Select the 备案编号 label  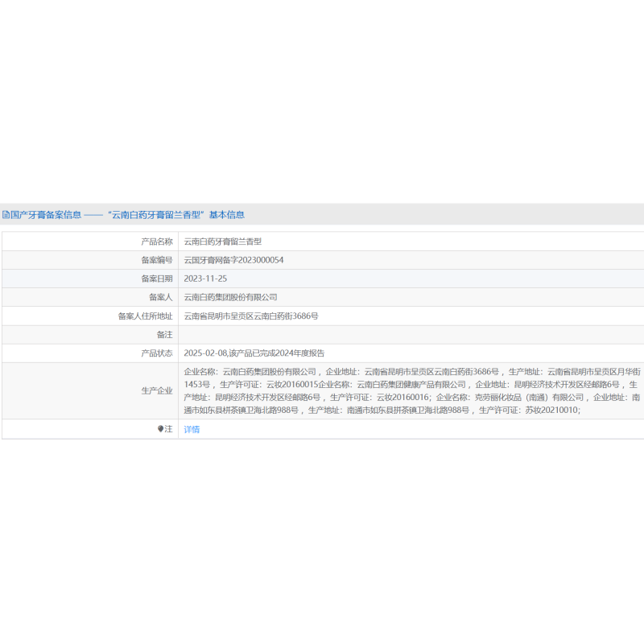[156, 260]
